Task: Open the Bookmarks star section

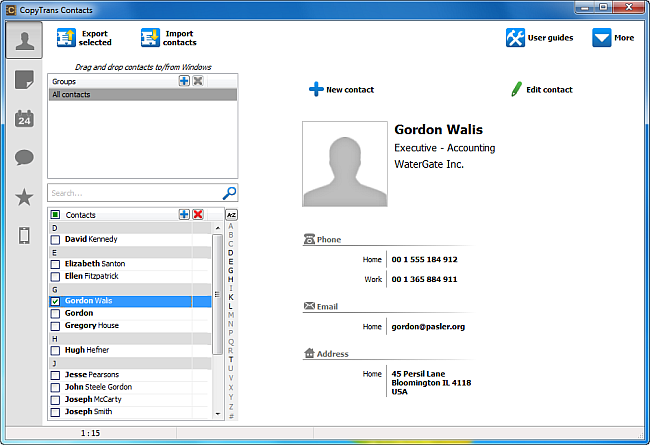Action: pos(24,197)
